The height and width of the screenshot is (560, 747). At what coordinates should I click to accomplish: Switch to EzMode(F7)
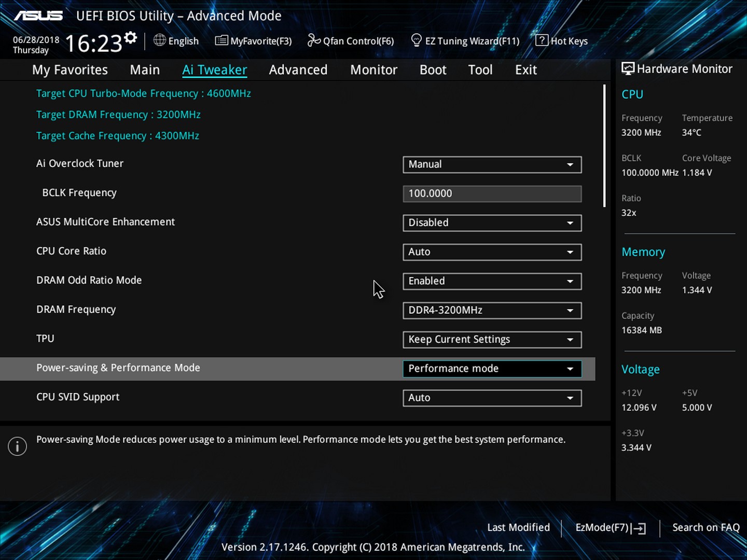click(611, 528)
